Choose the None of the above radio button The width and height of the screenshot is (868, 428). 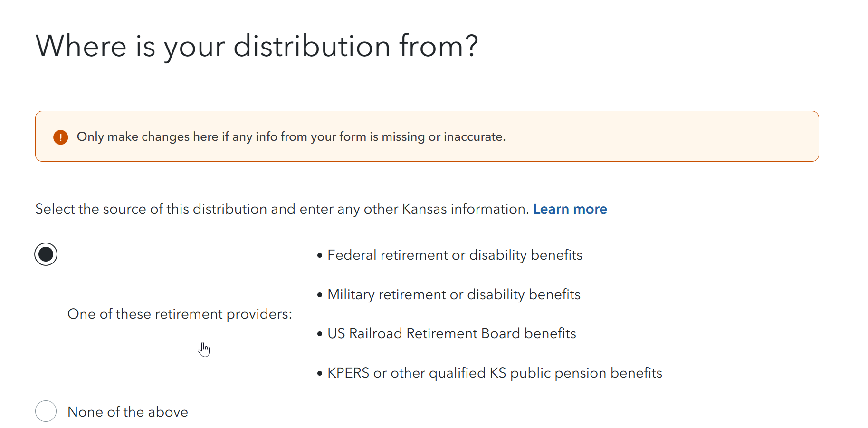coord(46,411)
